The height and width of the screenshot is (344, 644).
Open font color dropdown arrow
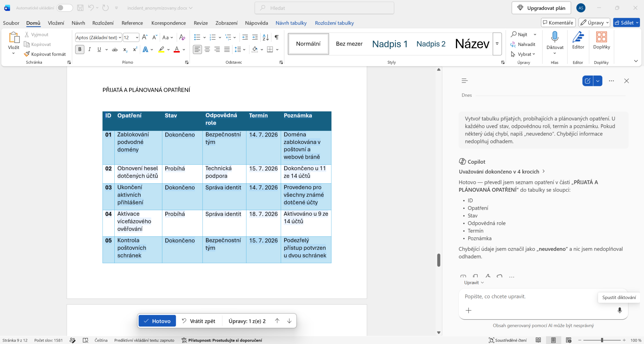(x=184, y=50)
